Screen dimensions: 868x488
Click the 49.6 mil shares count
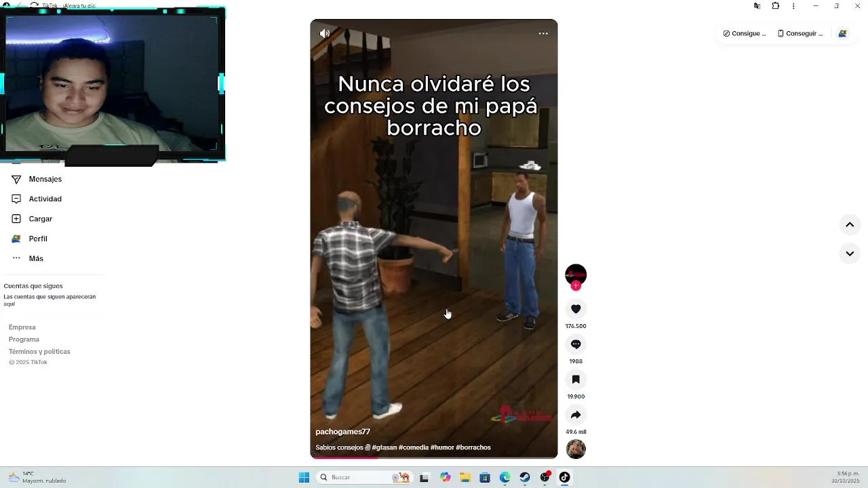pos(576,432)
